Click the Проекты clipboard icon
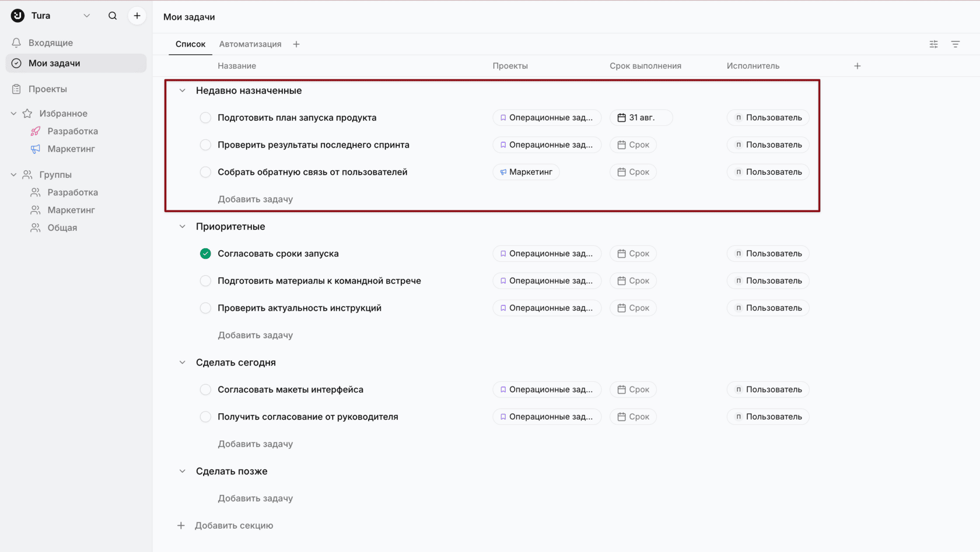 pyautogui.click(x=16, y=89)
